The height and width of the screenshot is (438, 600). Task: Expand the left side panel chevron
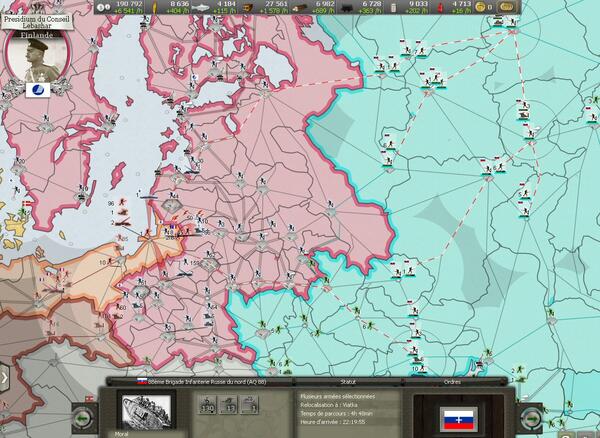4,378
